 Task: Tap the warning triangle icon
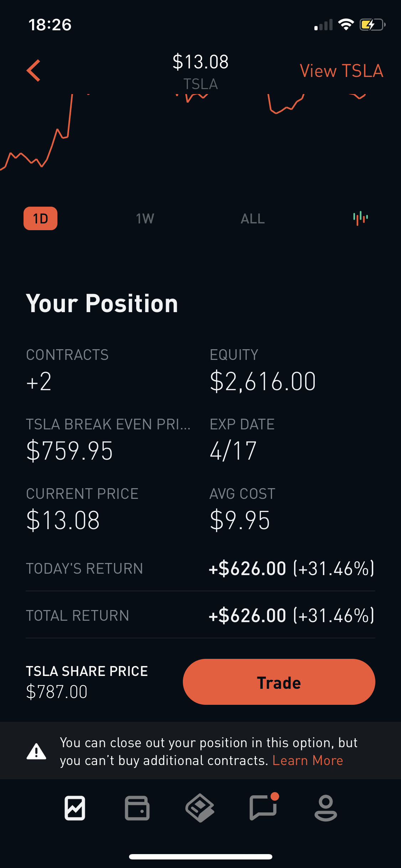coord(36,751)
